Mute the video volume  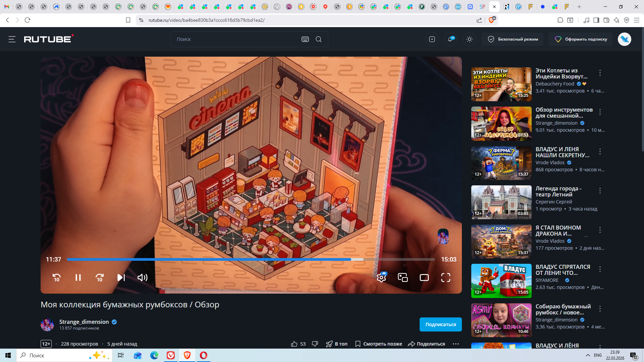click(x=143, y=278)
